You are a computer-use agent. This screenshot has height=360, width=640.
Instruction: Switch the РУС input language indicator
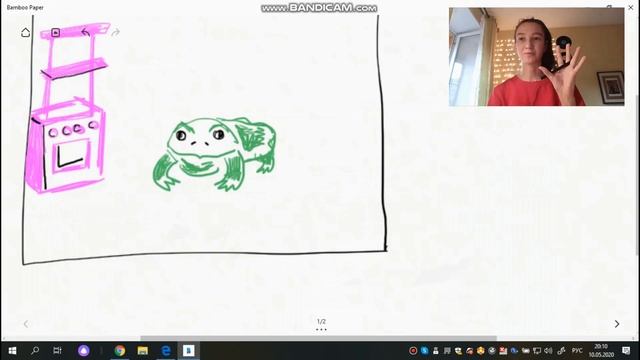[x=577, y=351]
